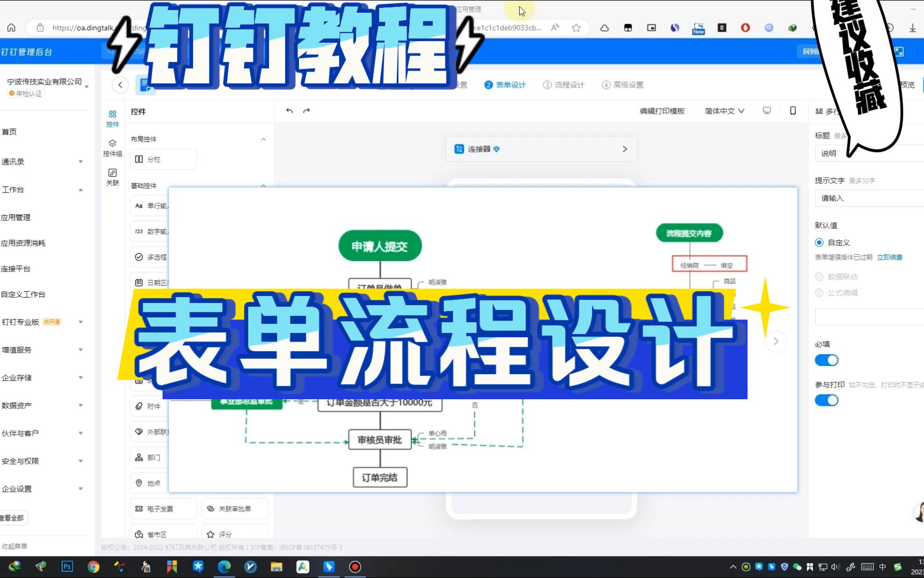Open File Explorer from the taskbar
This screenshot has width=924, height=578.
276,567
